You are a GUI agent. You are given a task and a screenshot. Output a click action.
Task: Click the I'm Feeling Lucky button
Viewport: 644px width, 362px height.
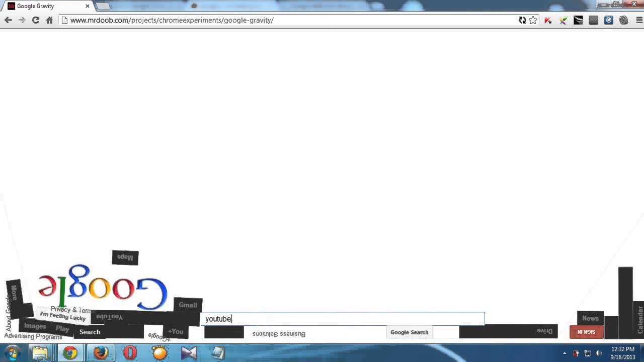pyautogui.click(x=63, y=316)
